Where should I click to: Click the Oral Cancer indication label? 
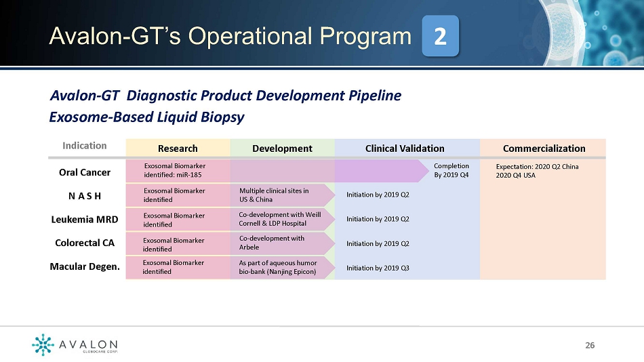point(85,172)
